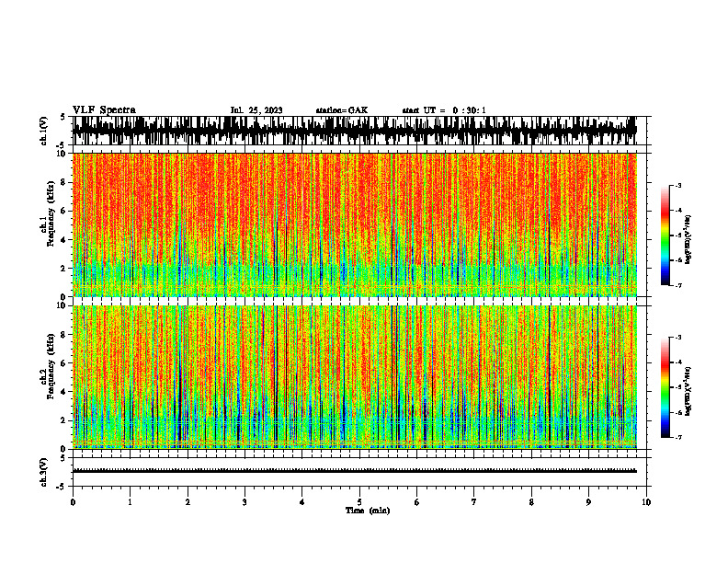Click the "2" kHz tick on ch.2 axis

[x=63, y=420]
